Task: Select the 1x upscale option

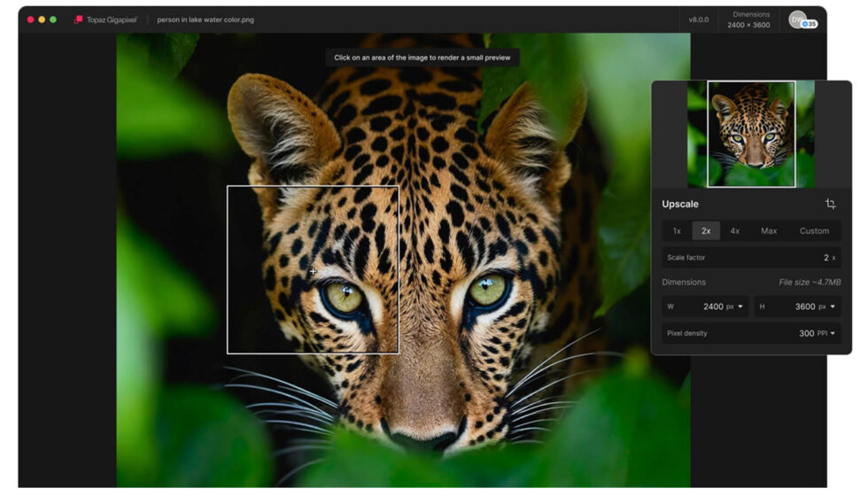Action: click(677, 231)
